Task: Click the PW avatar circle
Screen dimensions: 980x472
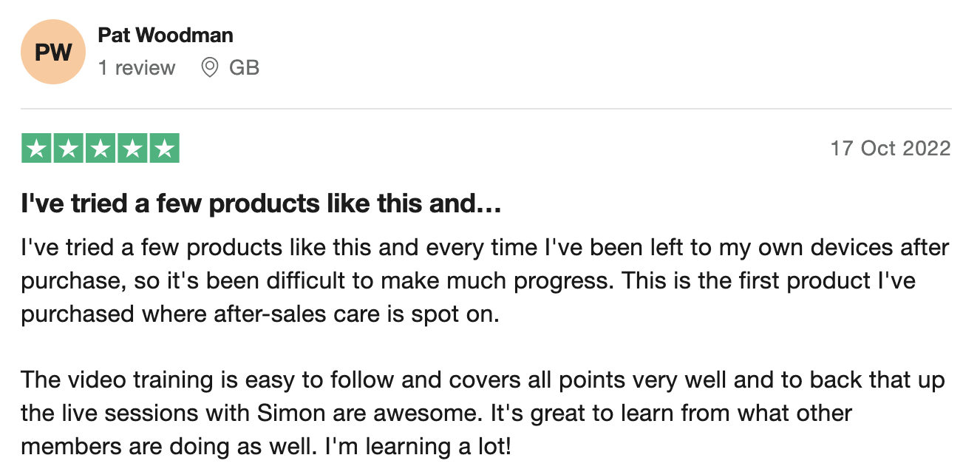Action: (53, 52)
